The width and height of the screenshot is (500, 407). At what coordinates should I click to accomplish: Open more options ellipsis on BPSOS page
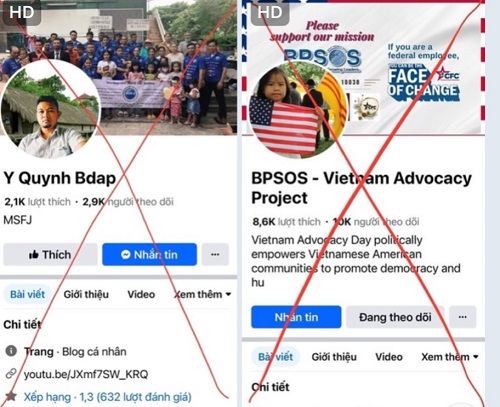click(462, 317)
